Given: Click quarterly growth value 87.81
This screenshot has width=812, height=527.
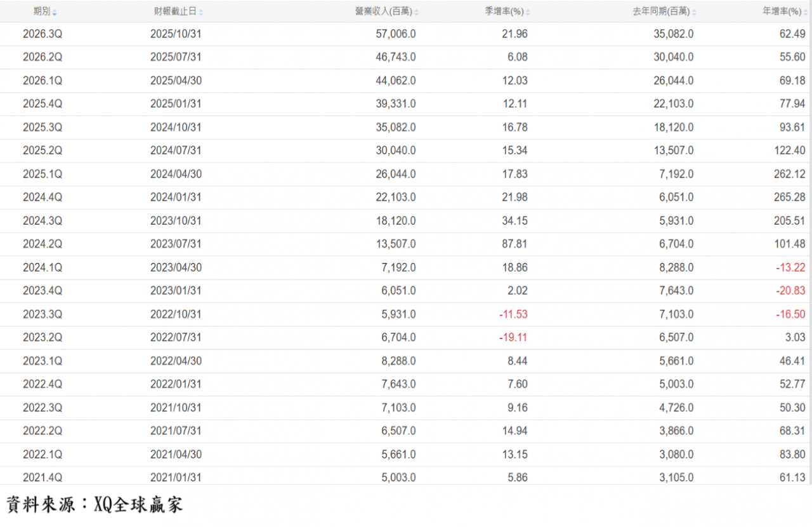Looking at the screenshot, I should point(514,244).
